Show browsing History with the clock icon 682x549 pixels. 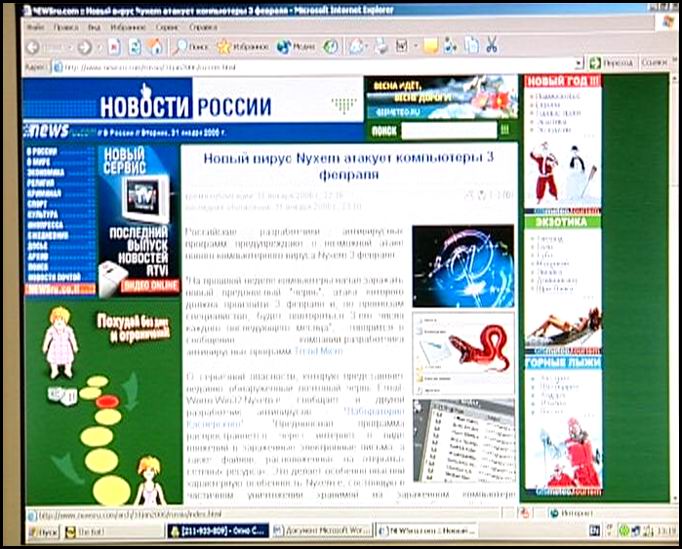point(330,47)
